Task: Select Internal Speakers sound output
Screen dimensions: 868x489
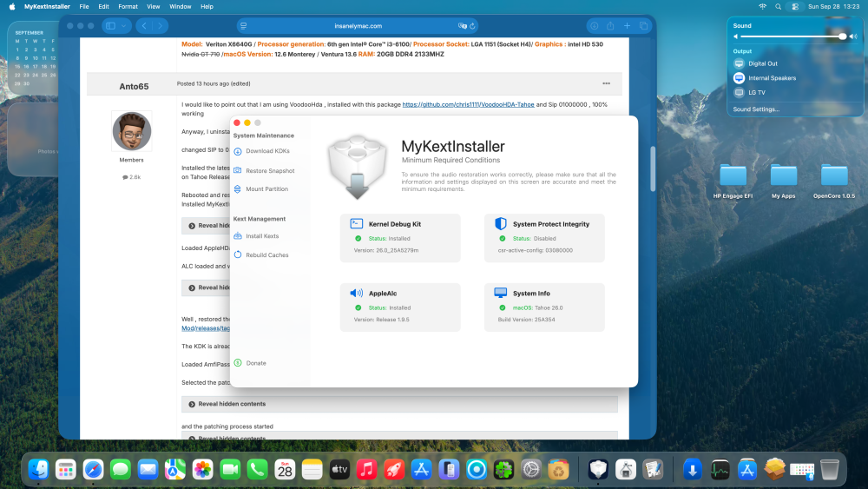Action: click(765, 78)
